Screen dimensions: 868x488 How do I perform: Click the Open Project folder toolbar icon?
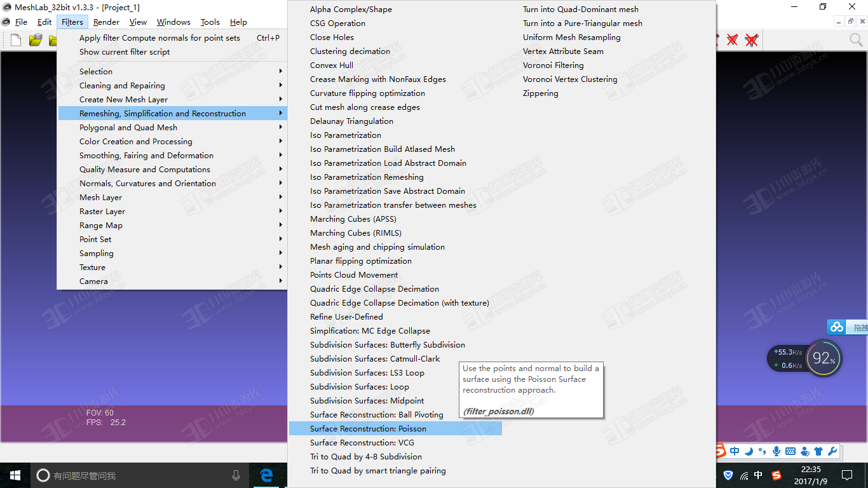coord(36,40)
